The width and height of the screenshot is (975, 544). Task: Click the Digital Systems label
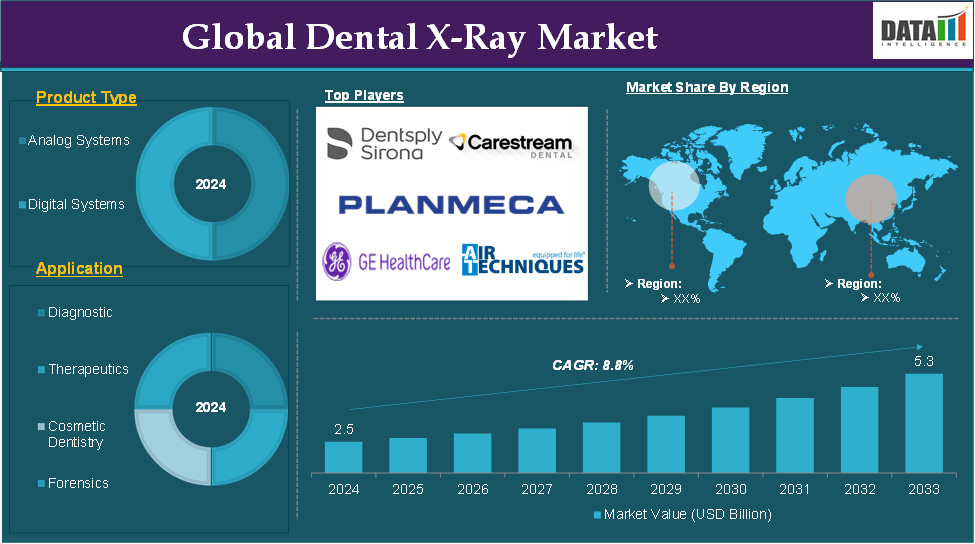click(x=76, y=205)
